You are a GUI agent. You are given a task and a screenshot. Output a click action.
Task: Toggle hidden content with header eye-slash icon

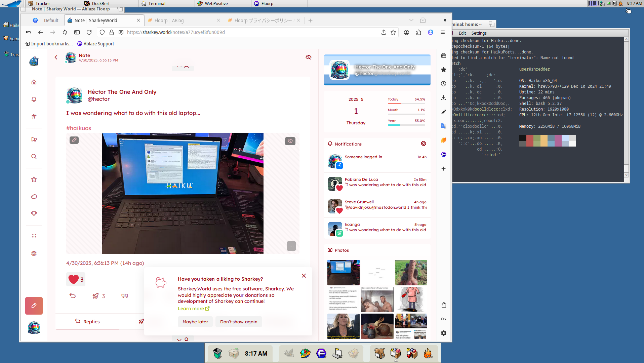[x=309, y=57]
